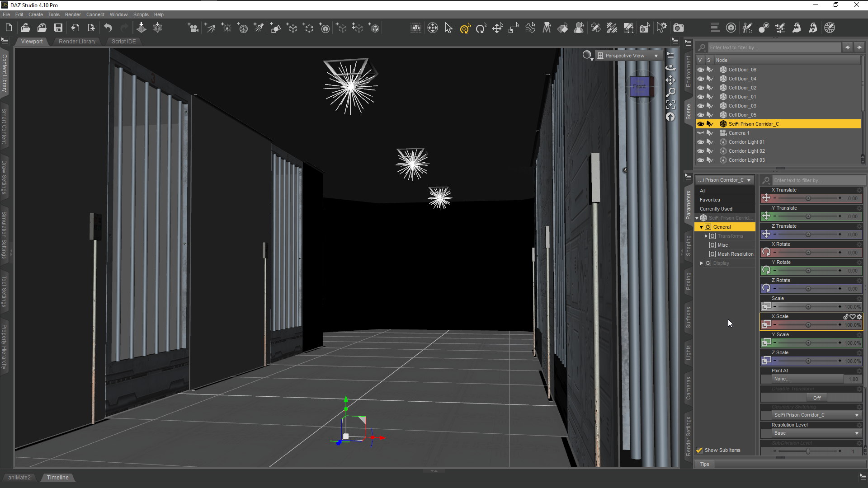868x488 pixels.
Task: Select the Currently Used filter
Action: click(716, 209)
